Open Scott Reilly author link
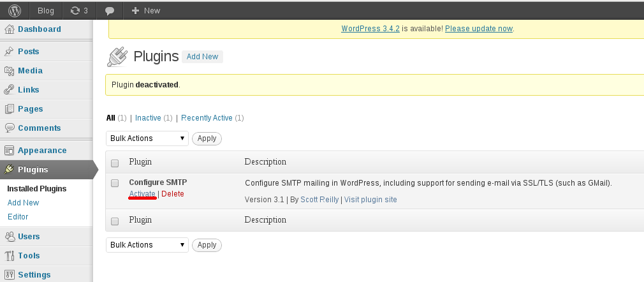 click(319, 199)
